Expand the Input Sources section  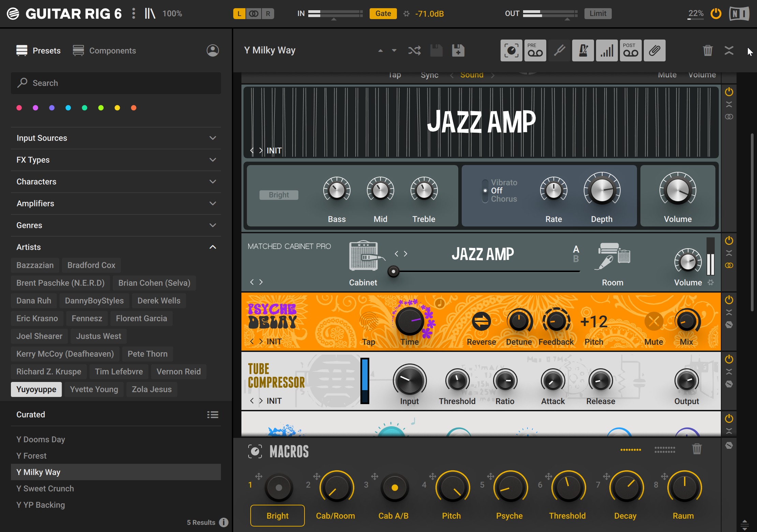click(116, 138)
